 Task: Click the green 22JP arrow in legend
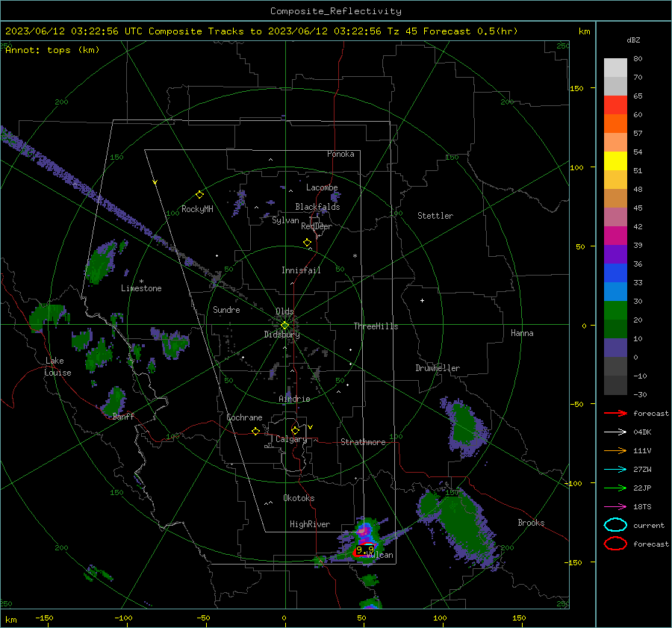(615, 488)
